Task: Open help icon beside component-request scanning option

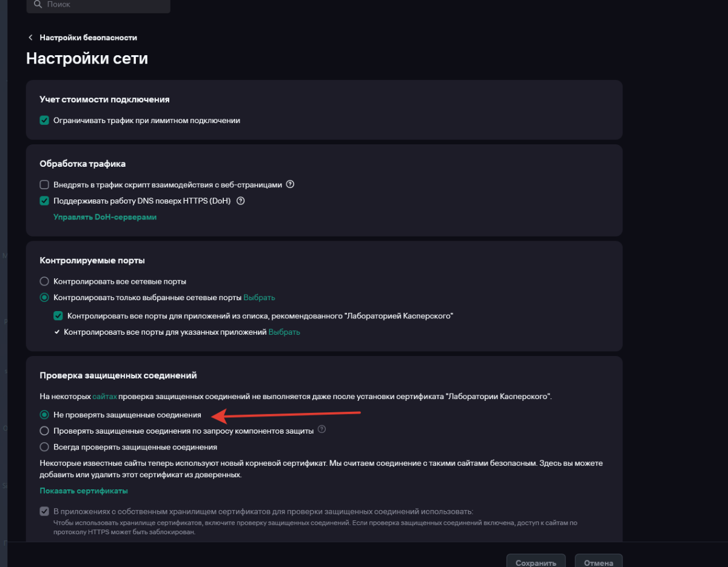Action: tap(322, 429)
